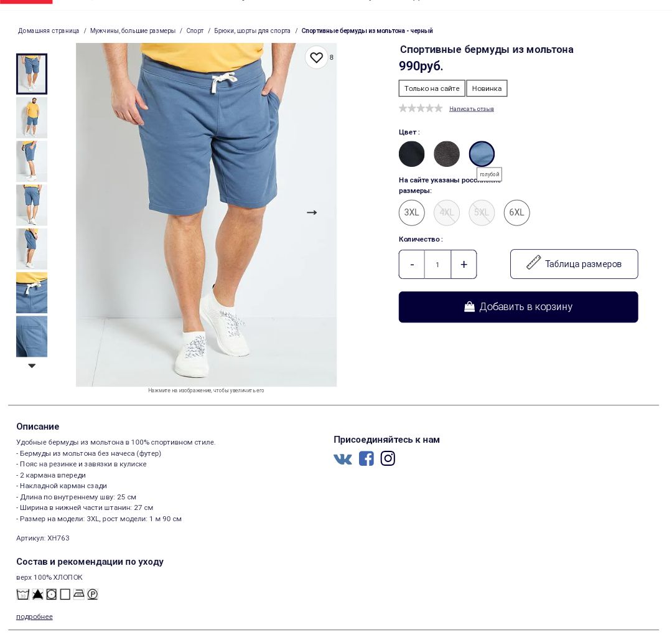Select size 6XL
Viewport: 672px width, 642px height.
516,213
